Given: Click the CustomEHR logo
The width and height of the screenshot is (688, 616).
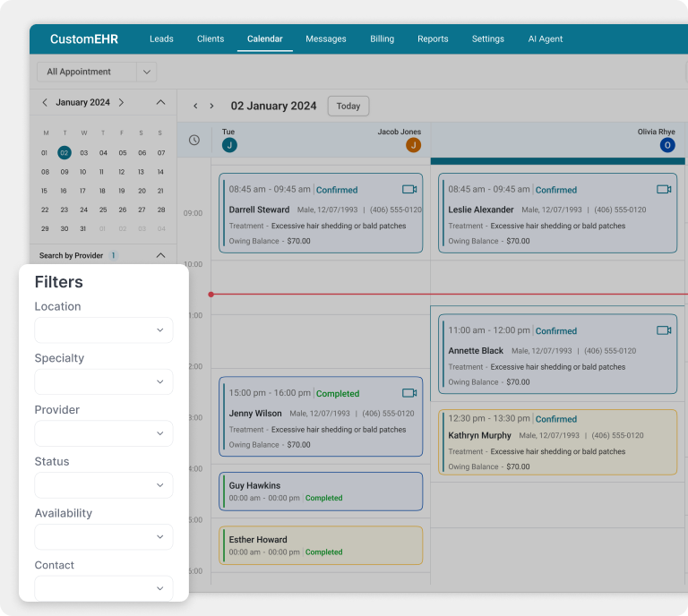Looking at the screenshot, I should (84, 39).
